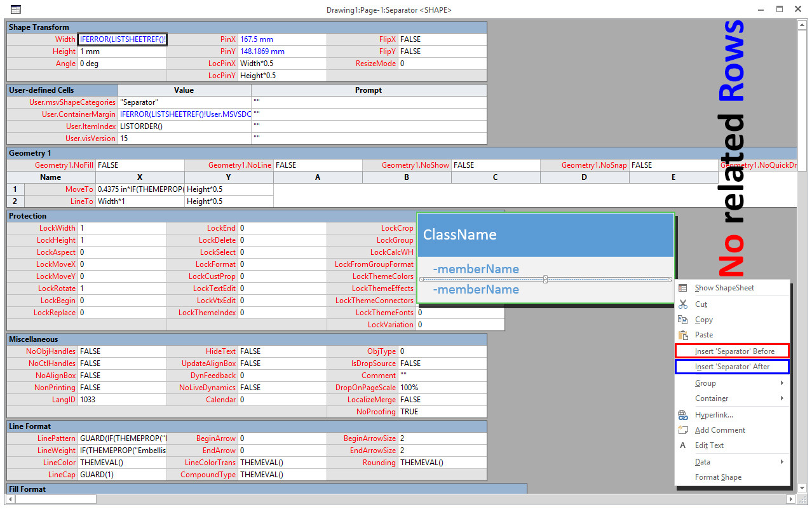Click the LocPinX cell 'Width*0.5'

pyautogui.click(x=282, y=64)
